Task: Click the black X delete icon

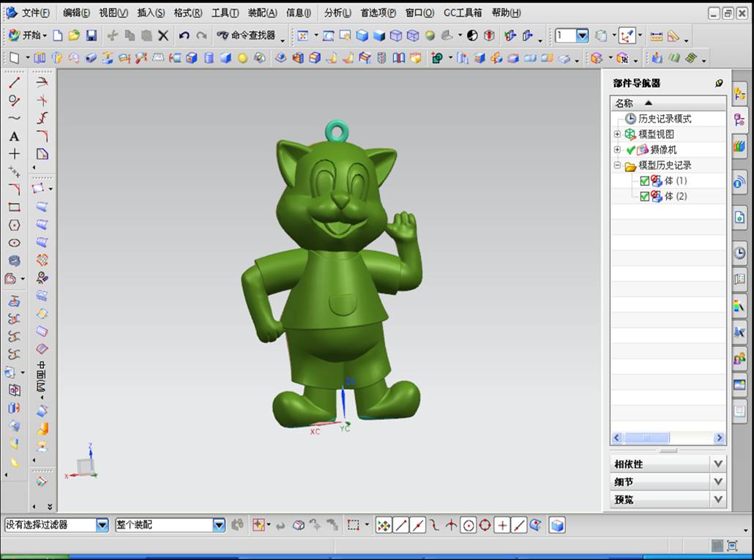Action: 163,35
